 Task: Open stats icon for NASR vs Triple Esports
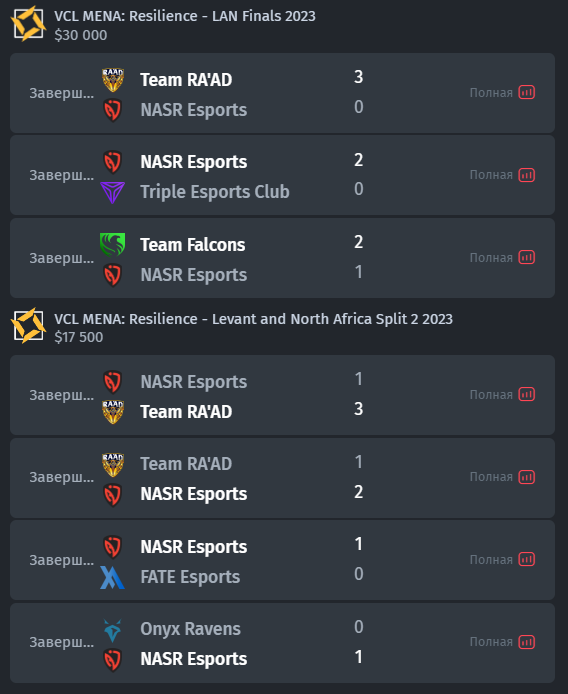526,175
